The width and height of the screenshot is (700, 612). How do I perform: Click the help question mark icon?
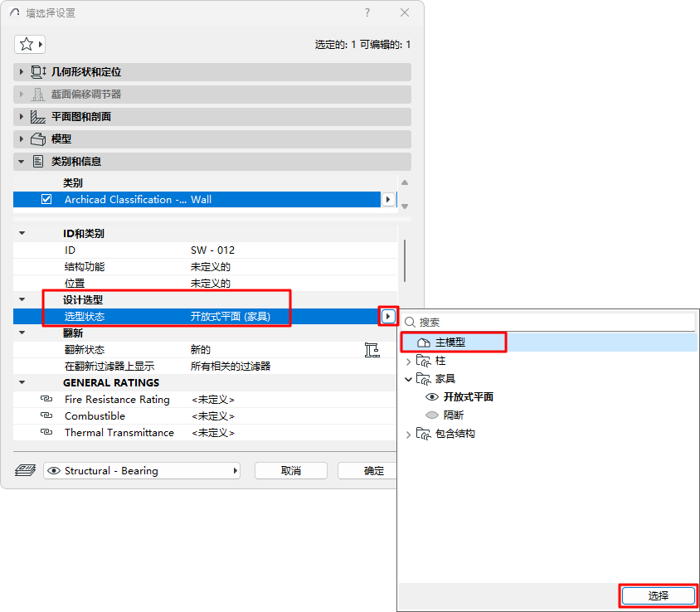pos(367,12)
